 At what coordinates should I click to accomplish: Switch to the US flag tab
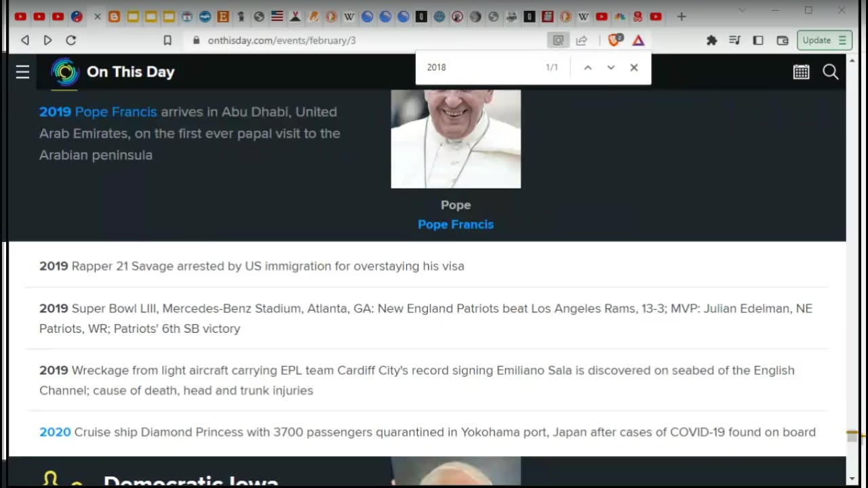coord(277,16)
